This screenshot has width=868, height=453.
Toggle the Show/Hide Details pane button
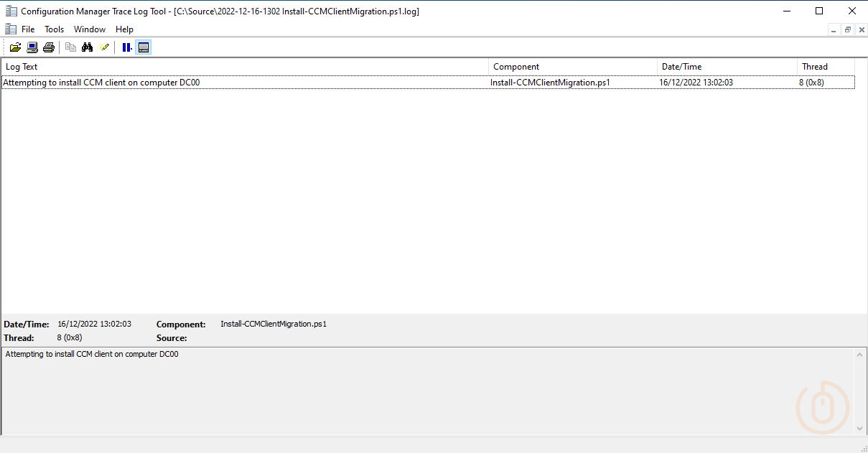click(144, 47)
